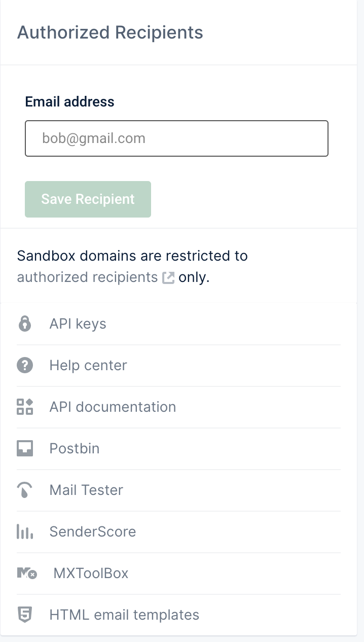This screenshot has width=364, height=642.
Task: Open the Help center entry
Action: click(88, 365)
